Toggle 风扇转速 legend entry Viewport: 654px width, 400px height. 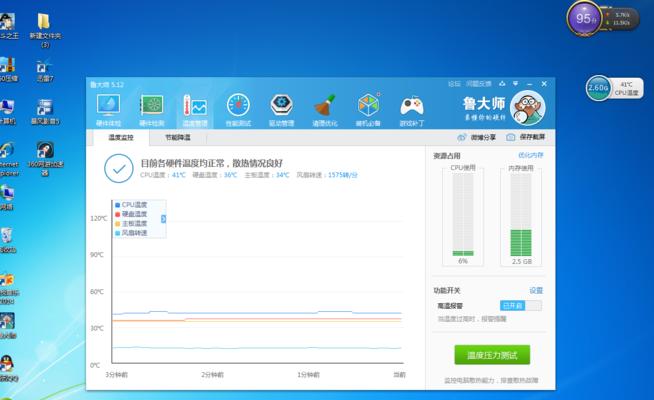(131, 233)
